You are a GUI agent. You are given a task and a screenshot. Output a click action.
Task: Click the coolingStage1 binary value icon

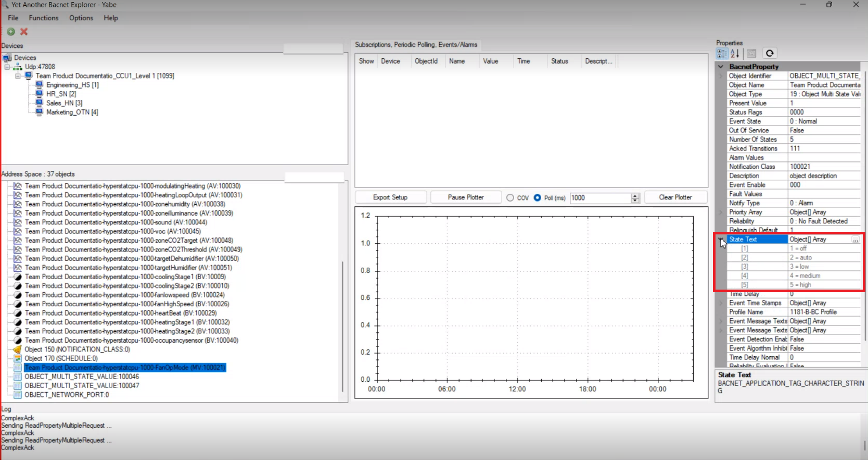pos(18,277)
